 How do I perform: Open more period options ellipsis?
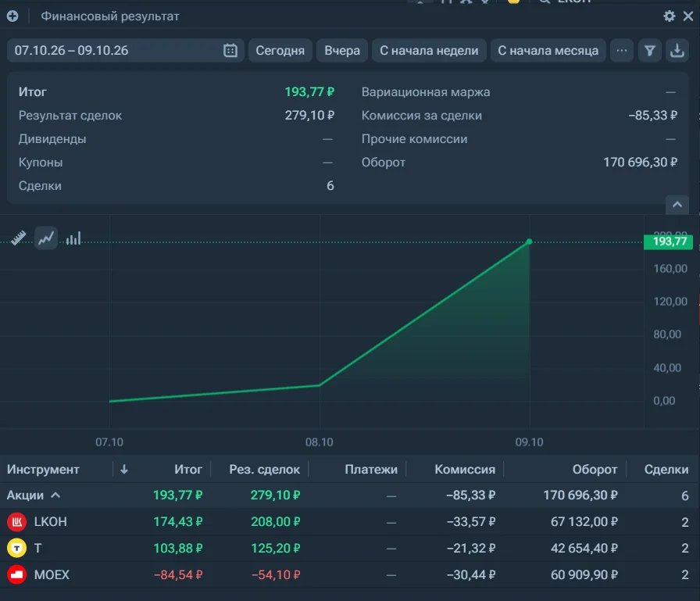621,51
